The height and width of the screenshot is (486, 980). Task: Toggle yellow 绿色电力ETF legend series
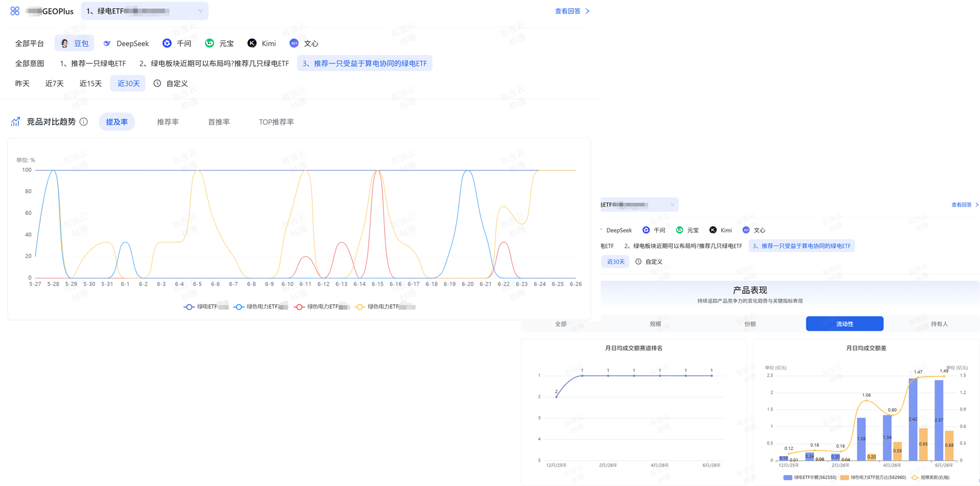point(385,307)
